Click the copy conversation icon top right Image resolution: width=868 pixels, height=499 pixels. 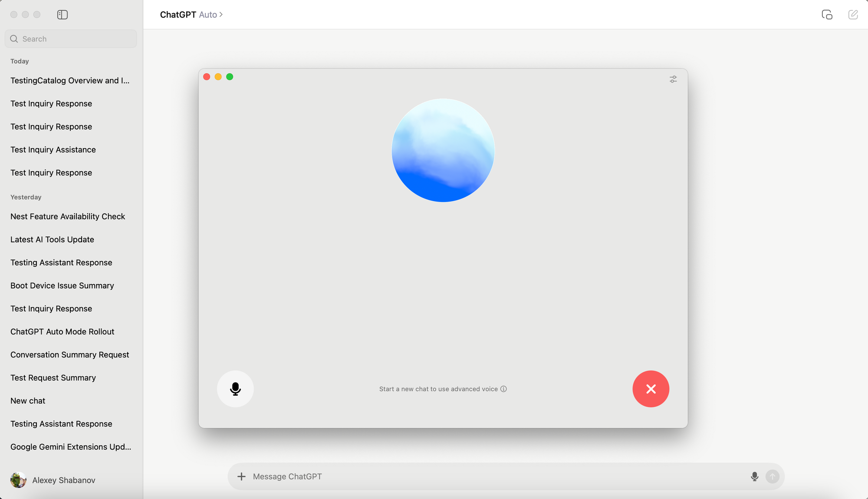click(828, 14)
